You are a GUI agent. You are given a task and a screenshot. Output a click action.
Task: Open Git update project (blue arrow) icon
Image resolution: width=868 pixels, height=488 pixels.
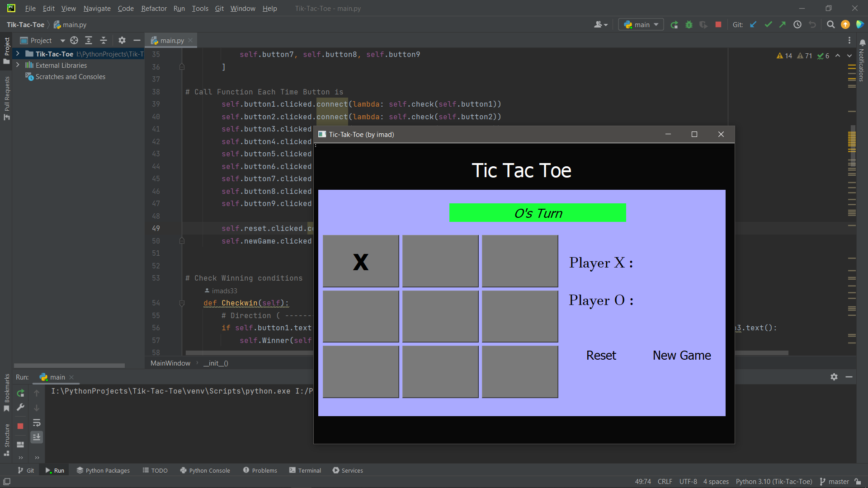point(753,24)
